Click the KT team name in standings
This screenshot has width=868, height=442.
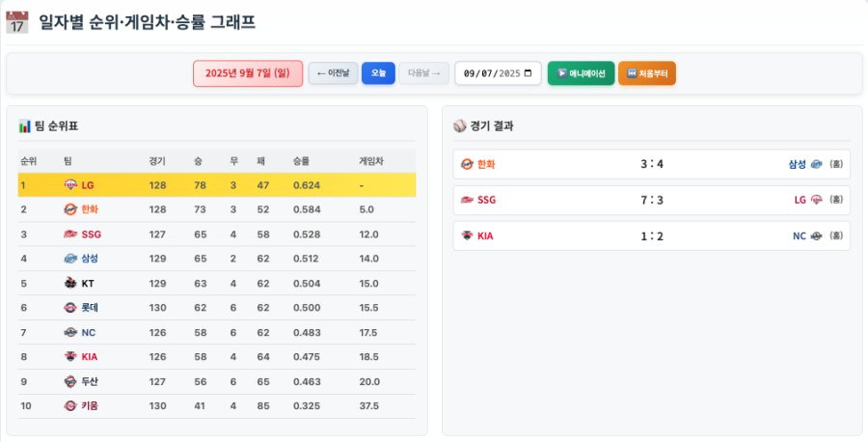88,283
